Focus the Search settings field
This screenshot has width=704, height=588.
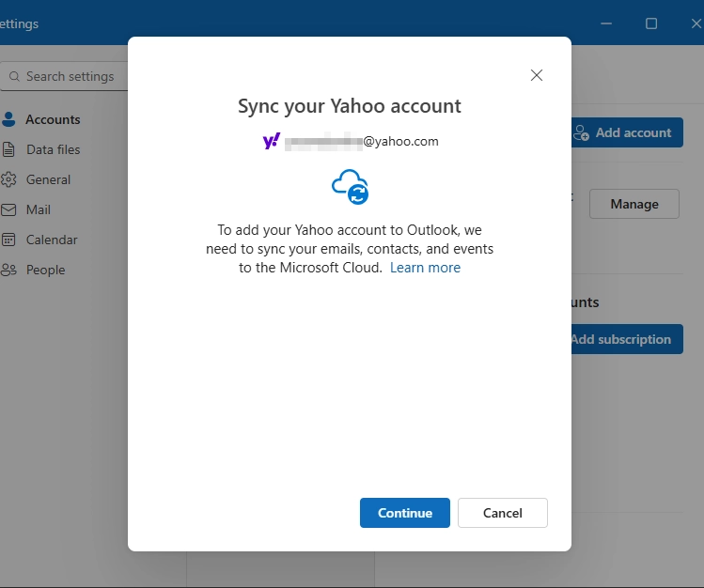64,76
